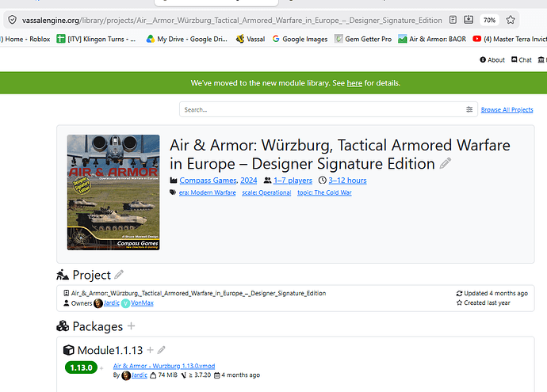Open the Klingon Turns spreadsheet bookmark

96,39
